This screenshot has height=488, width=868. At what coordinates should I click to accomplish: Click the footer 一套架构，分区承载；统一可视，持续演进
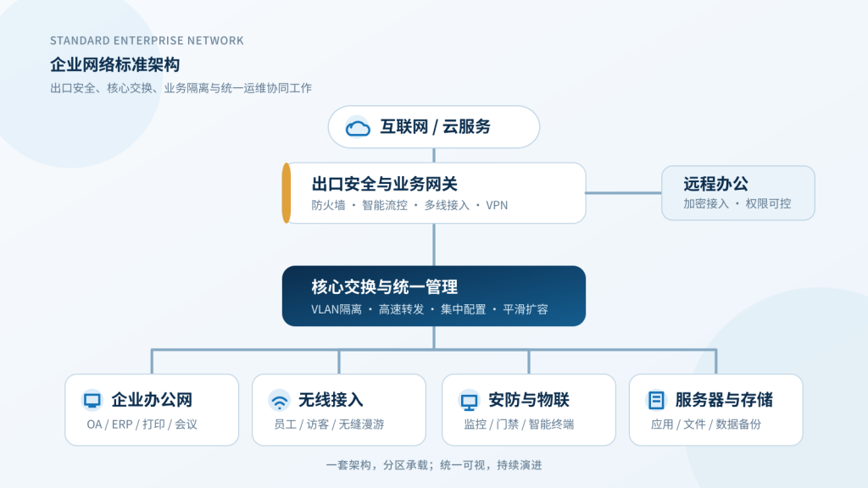[434, 465]
